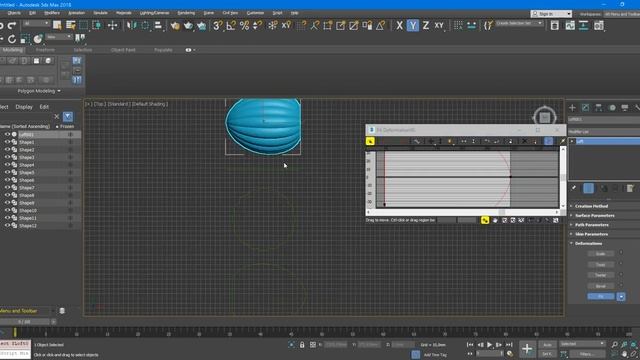640x360 pixels.
Task: Click the Bevel deformation button
Action: pos(600,286)
